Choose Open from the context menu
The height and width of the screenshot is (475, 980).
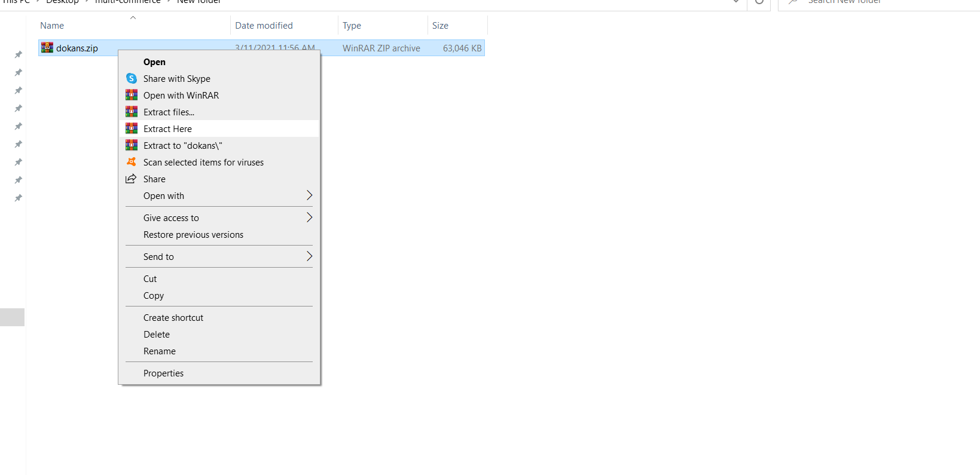click(x=154, y=62)
